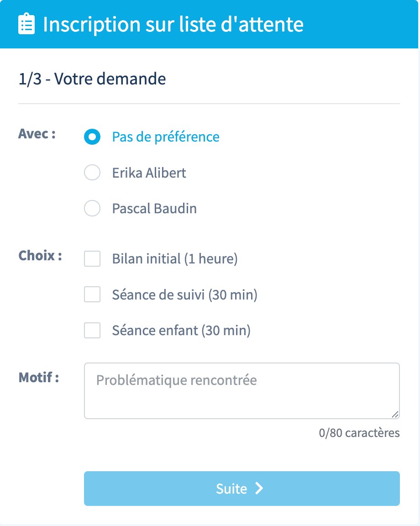Click the "Pascal Baudin" name text
420x526 pixels.
pos(154,209)
